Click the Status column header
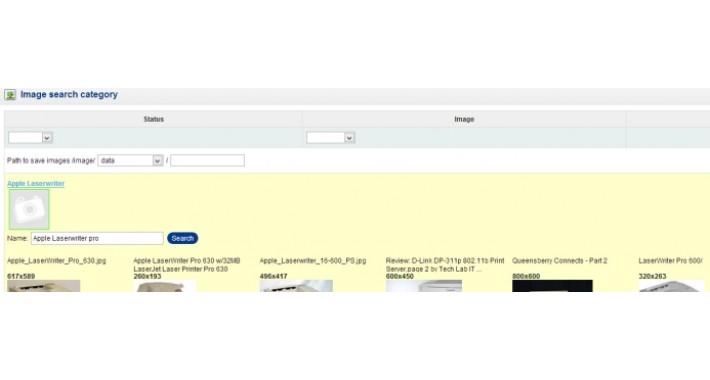Screen dimensions: 710x380 [154, 119]
